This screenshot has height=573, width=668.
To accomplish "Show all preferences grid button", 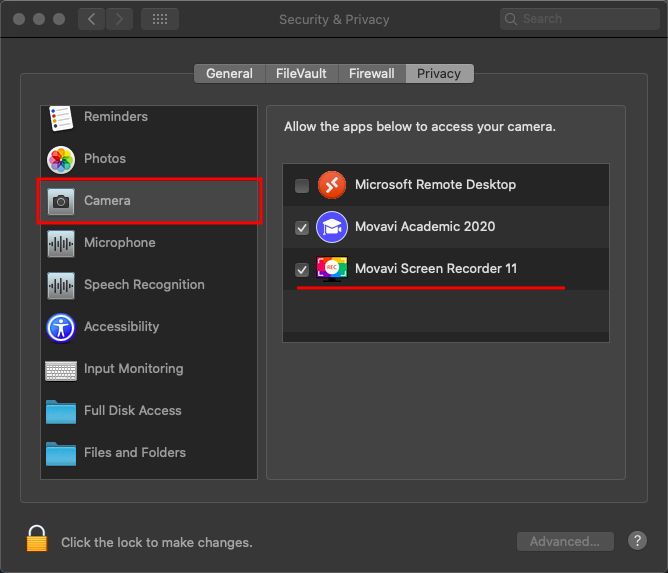I will tap(160, 19).
